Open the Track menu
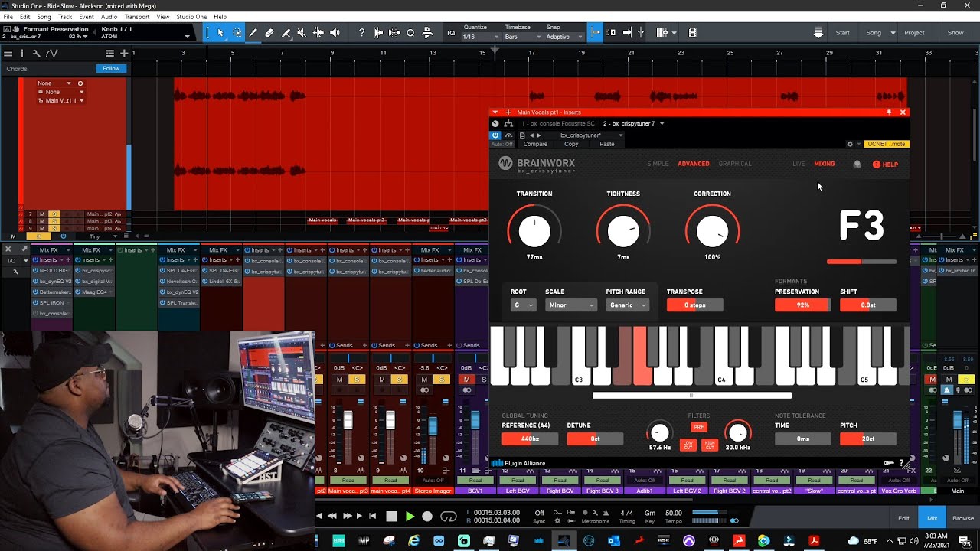This screenshot has width=980, height=551. [65, 17]
